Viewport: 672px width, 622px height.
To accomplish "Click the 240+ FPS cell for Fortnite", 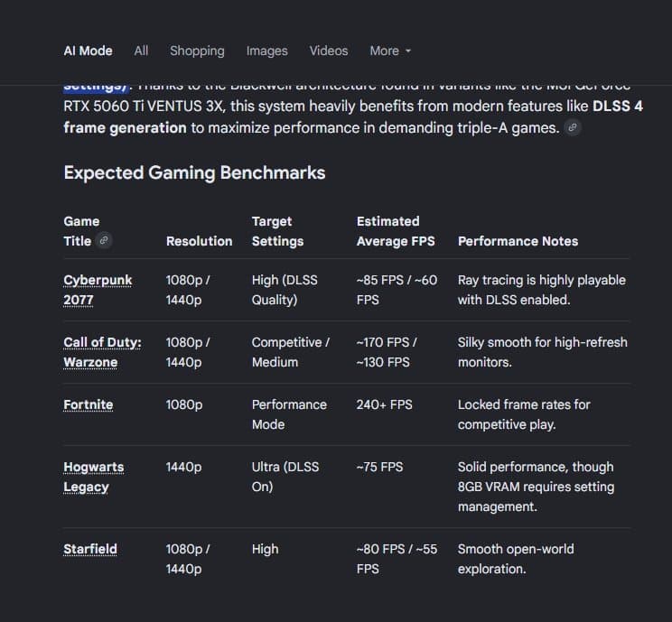I will tap(385, 404).
